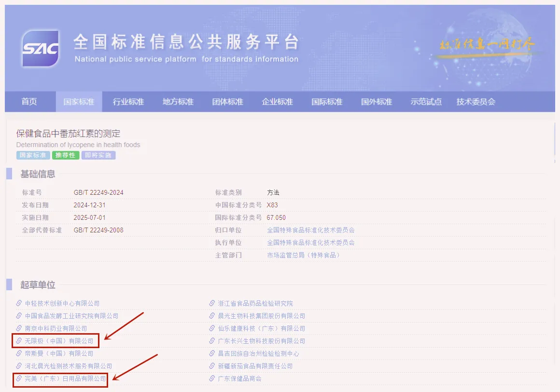
Task: Click the 市场监管总局（特殊食品）link
Action: click(x=303, y=255)
